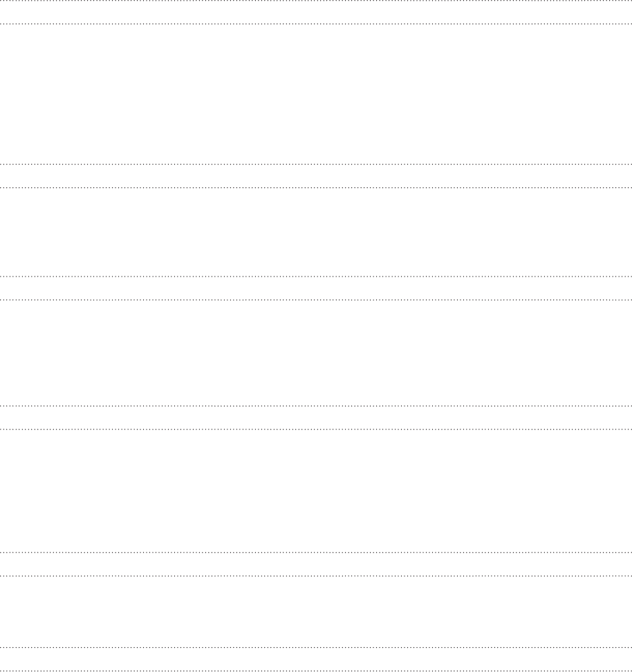Click the second large blank section from top
This screenshot has width=632, height=672.
316,232
